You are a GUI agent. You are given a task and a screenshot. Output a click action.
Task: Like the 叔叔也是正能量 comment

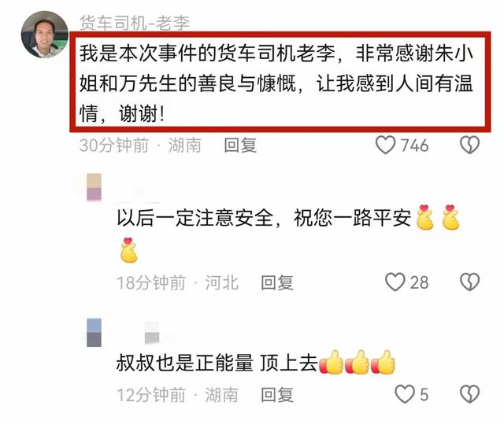[x=405, y=394]
